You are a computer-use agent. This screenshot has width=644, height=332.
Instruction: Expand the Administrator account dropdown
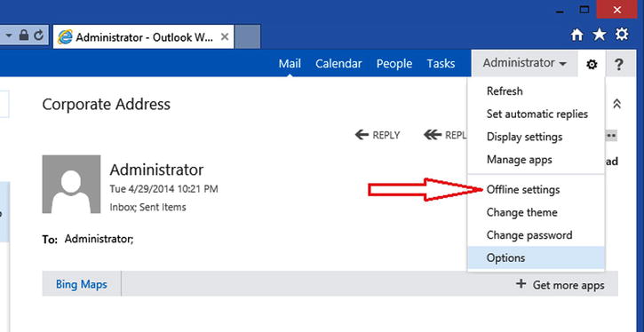pos(524,63)
